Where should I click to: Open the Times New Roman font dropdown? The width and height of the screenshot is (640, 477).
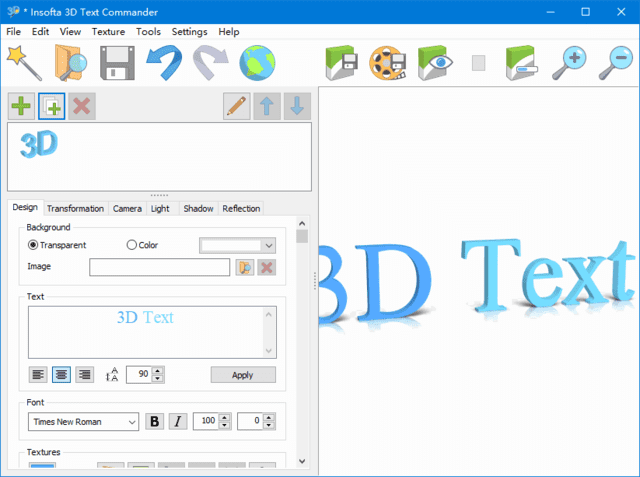(x=83, y=422)
